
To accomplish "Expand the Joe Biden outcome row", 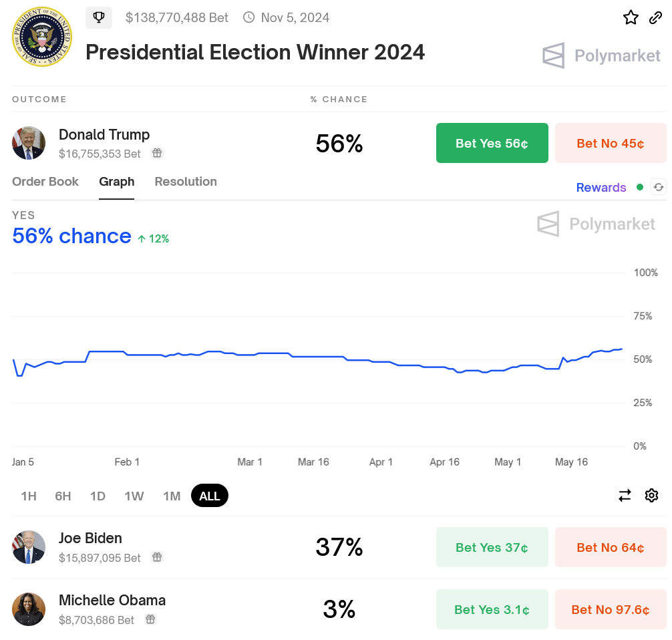I will [x=200, y=547].
